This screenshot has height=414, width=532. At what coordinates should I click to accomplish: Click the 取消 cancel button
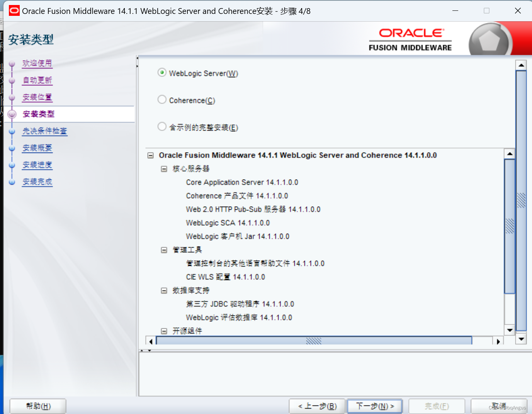[x=499, y=406]
